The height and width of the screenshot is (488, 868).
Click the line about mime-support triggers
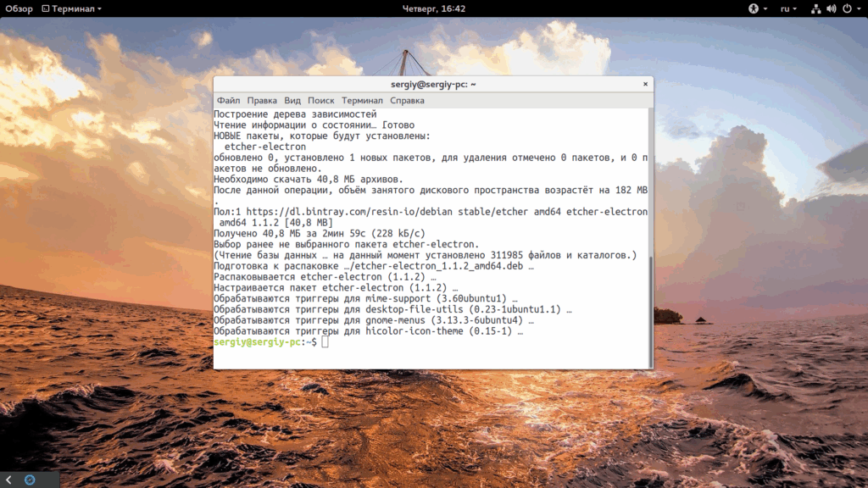(365, 299)
